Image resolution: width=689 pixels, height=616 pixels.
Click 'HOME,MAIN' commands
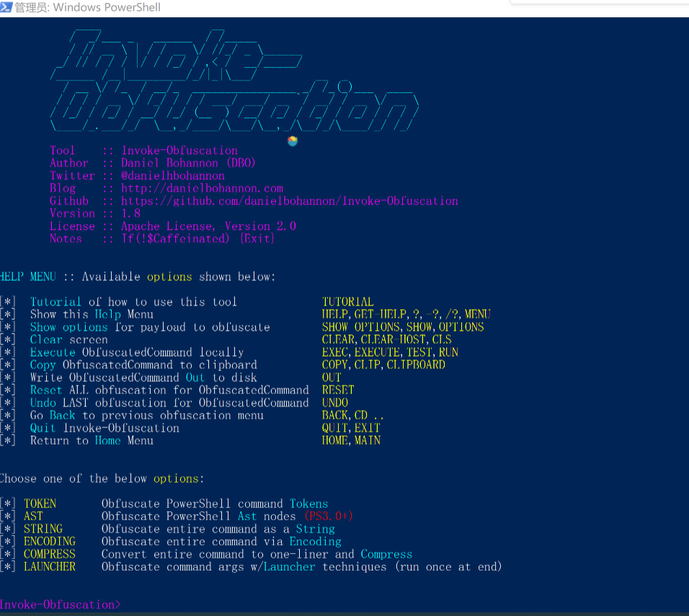point(351,441)
